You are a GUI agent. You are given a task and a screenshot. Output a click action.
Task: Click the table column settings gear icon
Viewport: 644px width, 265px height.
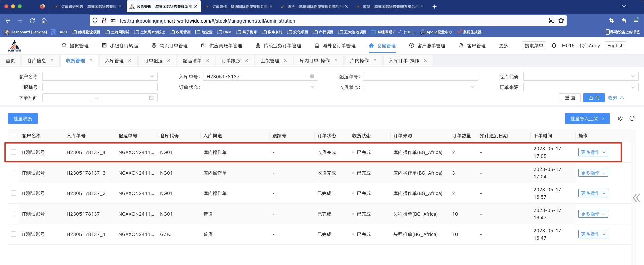pos(620,118)
